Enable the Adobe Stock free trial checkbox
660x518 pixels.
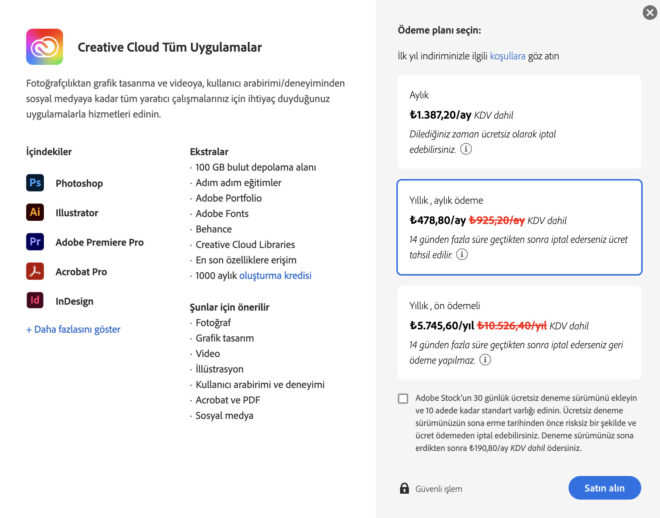coord(403,398)
